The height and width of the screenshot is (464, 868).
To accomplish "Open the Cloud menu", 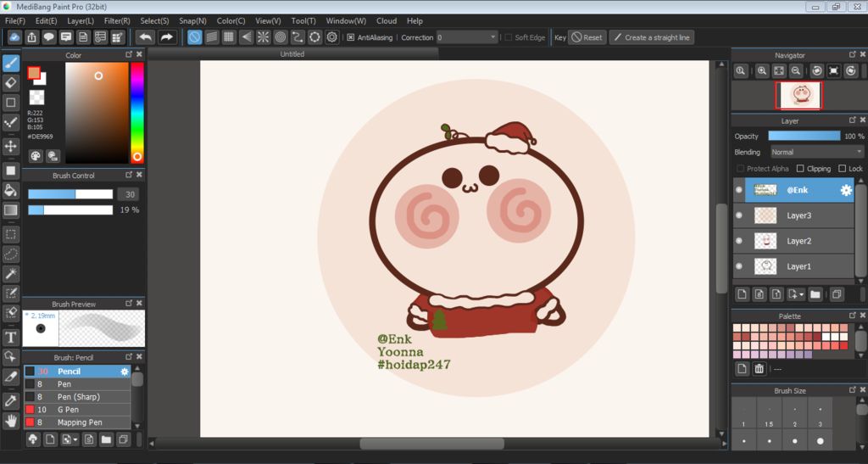I will pyautogui.click(x=387, y=21).
